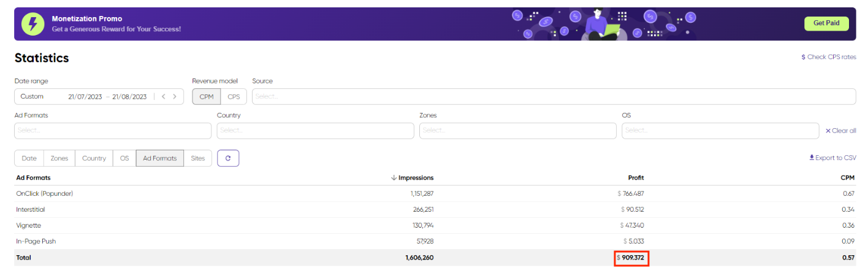Go to next date range arrow
This screenshot has height=273, width=868.
point(175,97)
